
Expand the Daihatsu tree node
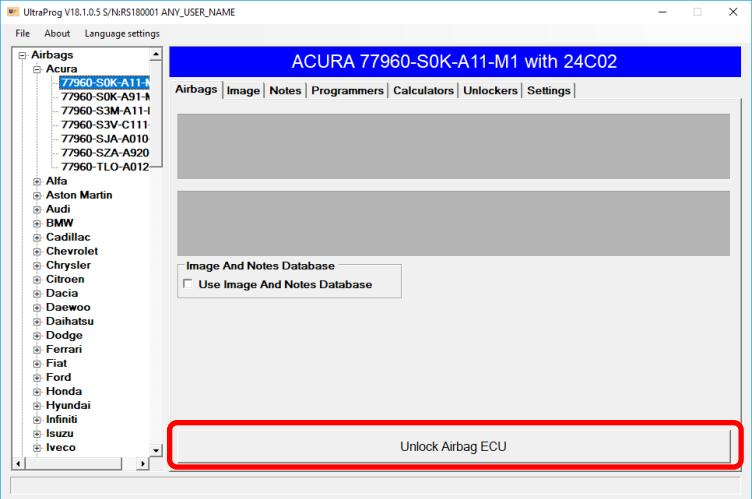point(37,321)
